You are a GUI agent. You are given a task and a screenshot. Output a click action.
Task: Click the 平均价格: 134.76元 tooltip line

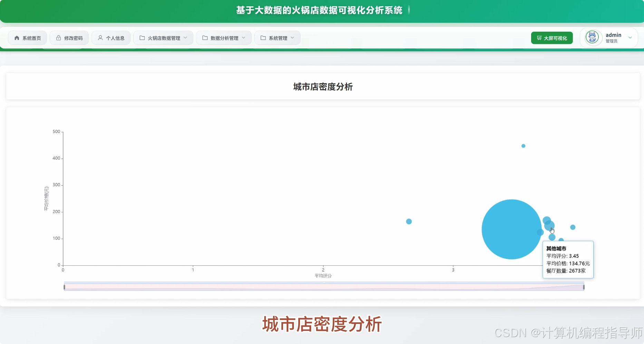click(568, 263)
